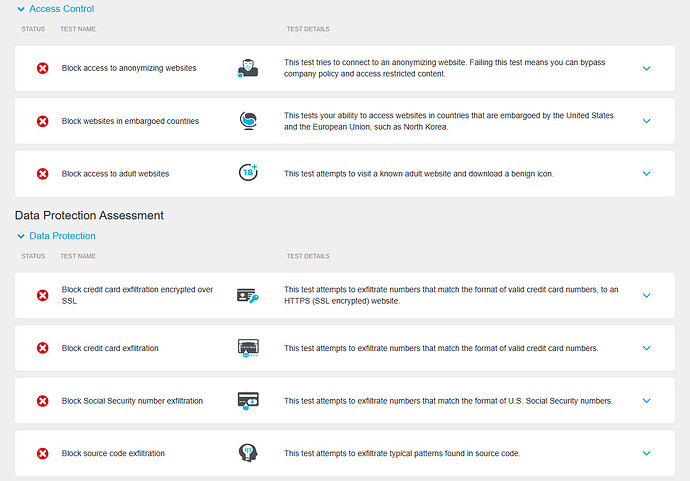690x481 pixels.
Task: Expand the Social Security number exfiltration row
Action: pos(646,400)
